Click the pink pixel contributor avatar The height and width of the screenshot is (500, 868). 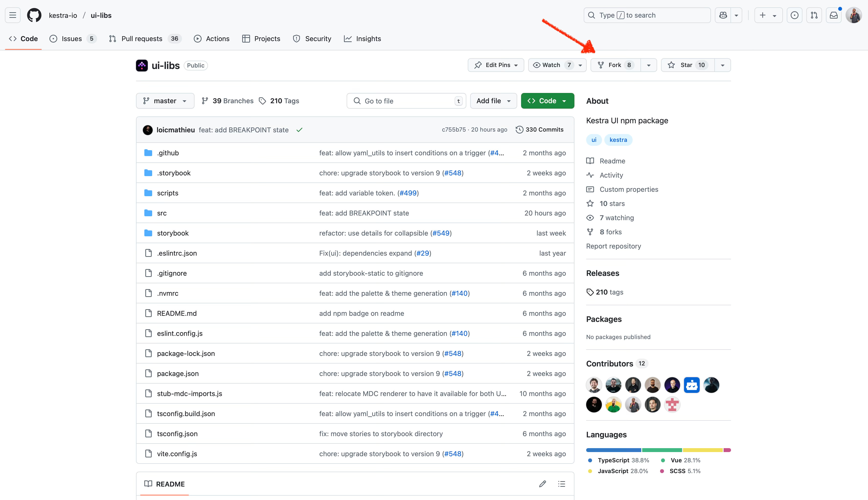pyautogui.click(x=672, y=405)
